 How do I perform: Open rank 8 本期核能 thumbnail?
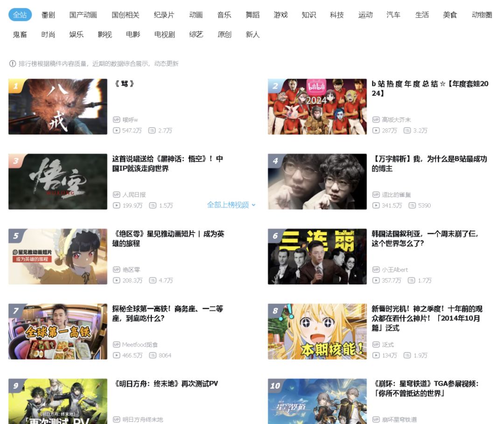[x=317, y=332]
